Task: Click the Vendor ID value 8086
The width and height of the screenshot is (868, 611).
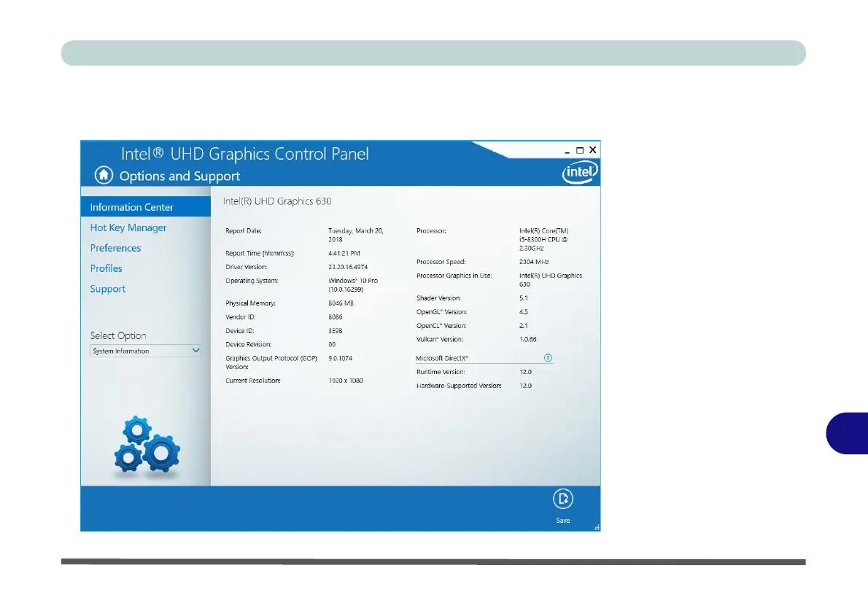Action: pyautogui.click(x=335, y=316)
